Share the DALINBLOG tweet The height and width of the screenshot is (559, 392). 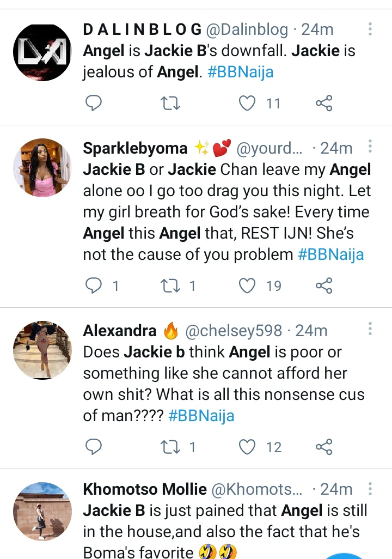[x=324, y=103]
